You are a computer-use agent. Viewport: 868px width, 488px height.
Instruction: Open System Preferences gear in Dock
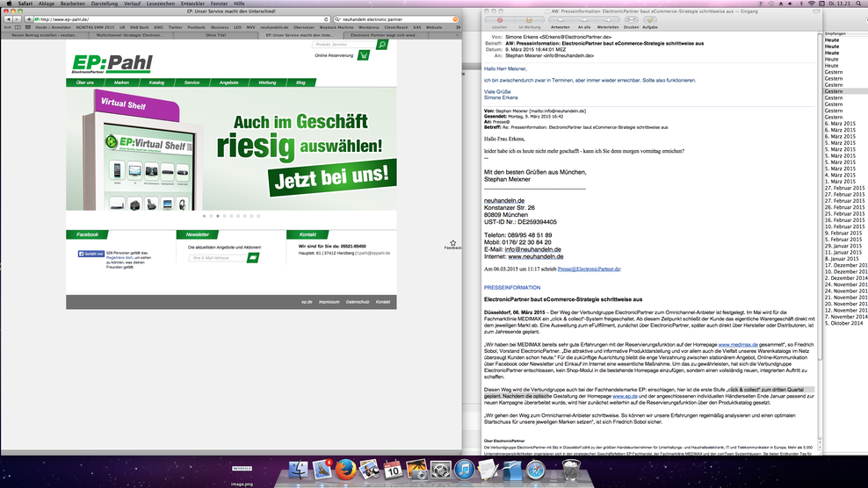click(x=441, y=470)
